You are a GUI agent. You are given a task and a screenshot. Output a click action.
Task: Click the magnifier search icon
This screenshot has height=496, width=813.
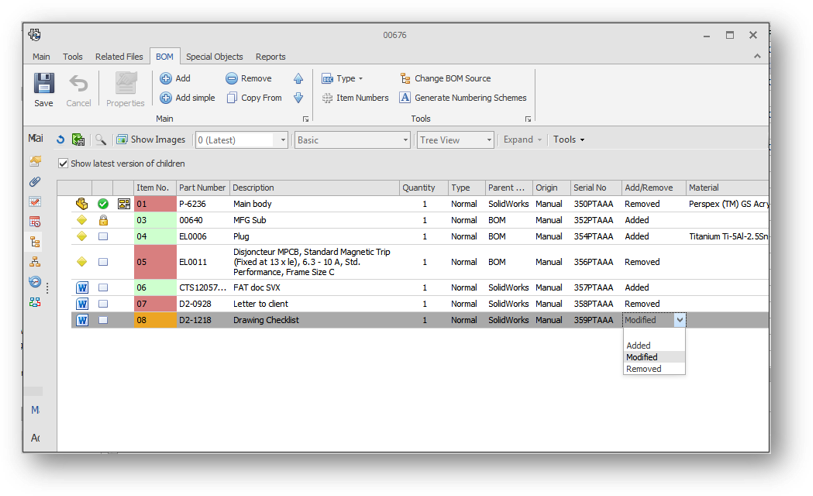pyautogui.click(x=101, y=139)
